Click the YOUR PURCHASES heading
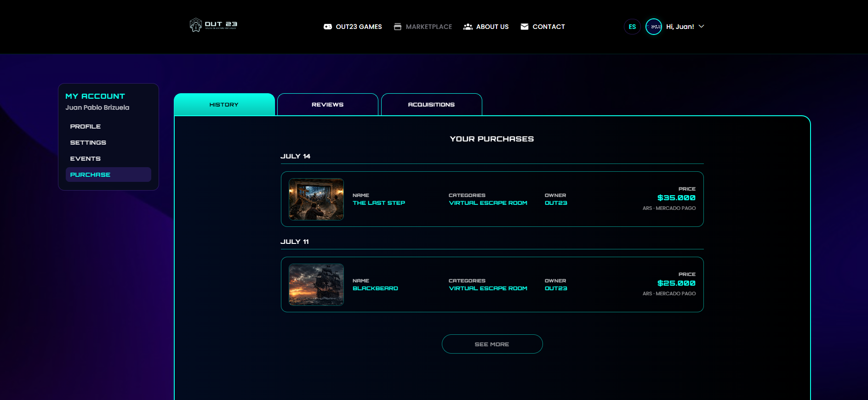 tap(492, 139)
